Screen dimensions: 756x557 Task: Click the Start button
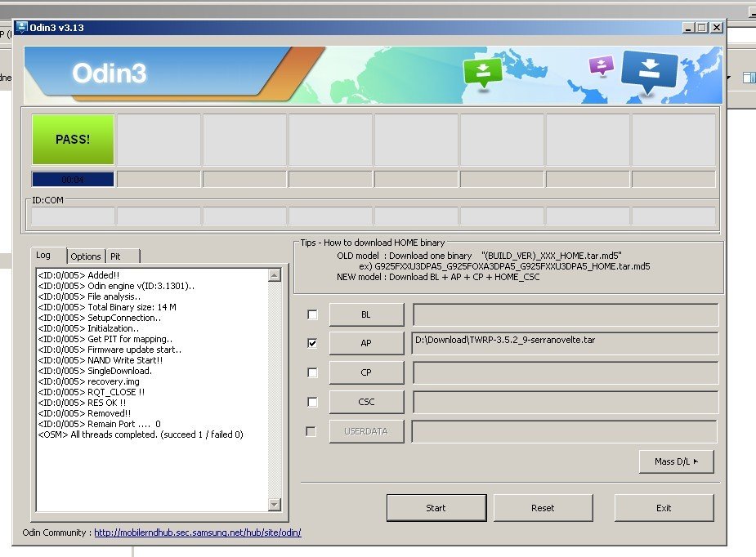pos(436,508)
